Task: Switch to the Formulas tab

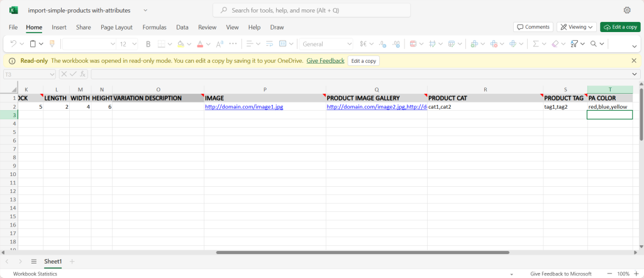Action: tap(155, 27)
